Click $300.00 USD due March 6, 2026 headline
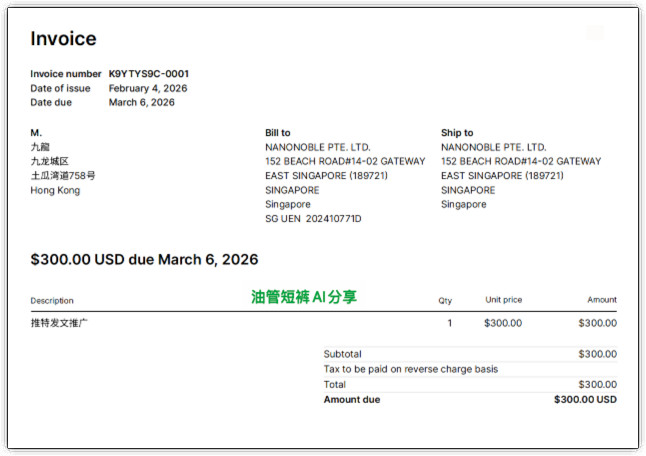The height and width of the screenshot is (456, 646). click(x=144, y=260)
